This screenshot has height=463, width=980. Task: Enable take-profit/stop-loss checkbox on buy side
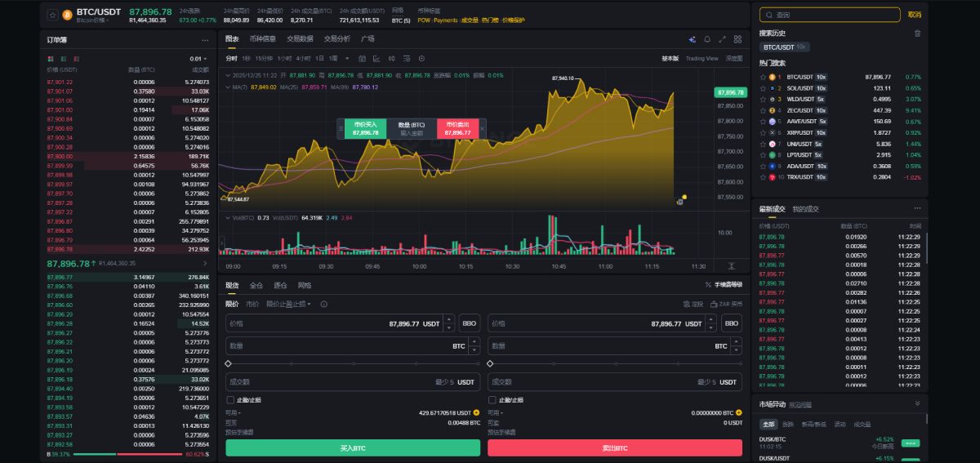[x=229, y=400]
